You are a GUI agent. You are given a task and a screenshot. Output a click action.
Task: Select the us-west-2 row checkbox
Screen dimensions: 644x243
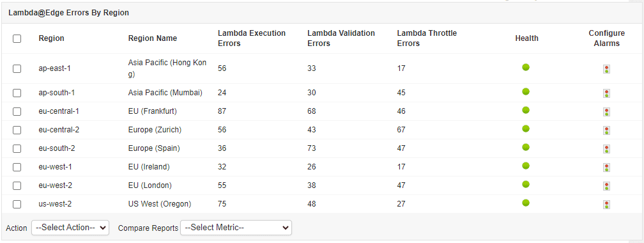click(x=17, y=204)
